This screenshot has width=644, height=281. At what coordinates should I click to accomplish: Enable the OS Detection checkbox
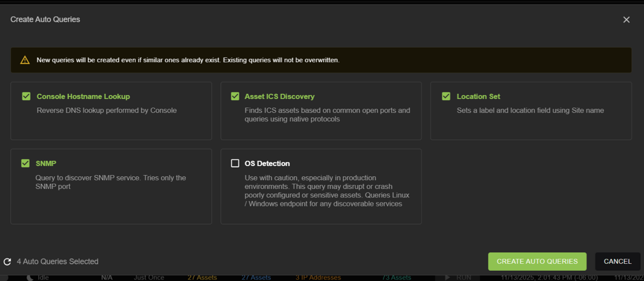pyautogui.click(x=235, y=163)
